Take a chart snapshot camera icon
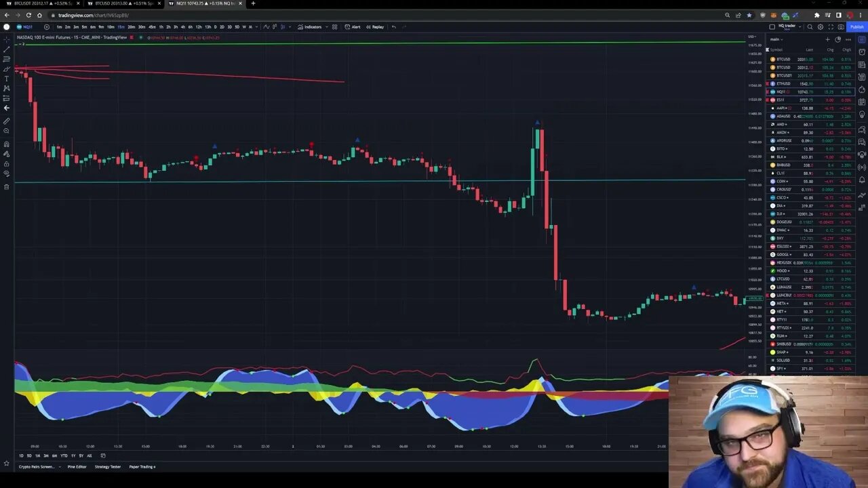The image size is (868, 488). point(841,27)
